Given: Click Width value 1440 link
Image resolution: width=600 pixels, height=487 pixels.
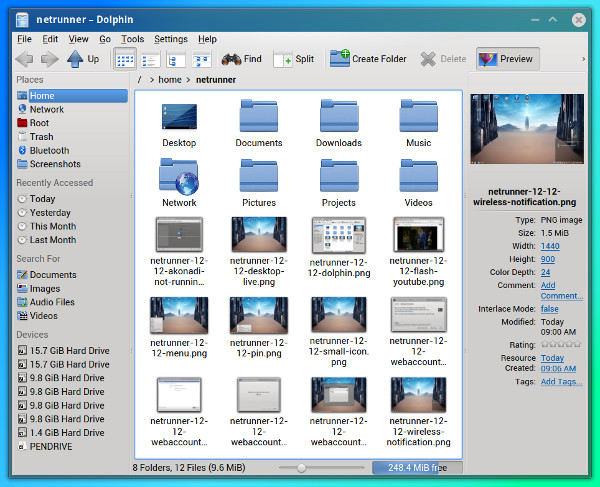Looking at the screenshot, I should tap(550, 246).
